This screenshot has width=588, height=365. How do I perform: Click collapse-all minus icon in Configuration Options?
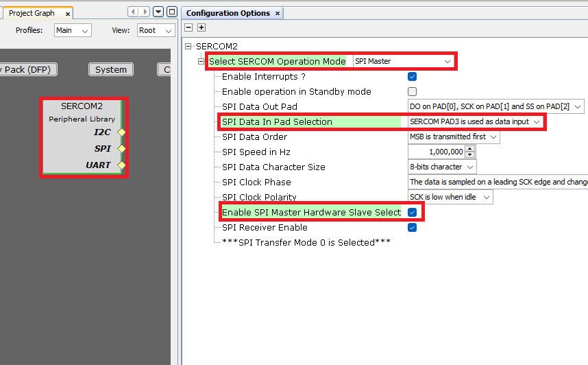189,27
